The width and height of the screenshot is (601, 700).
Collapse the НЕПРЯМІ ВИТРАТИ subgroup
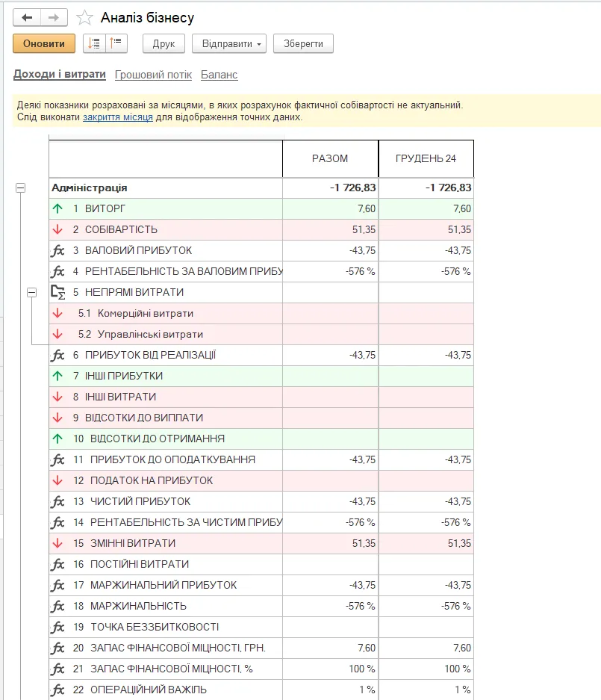point(31,292)
